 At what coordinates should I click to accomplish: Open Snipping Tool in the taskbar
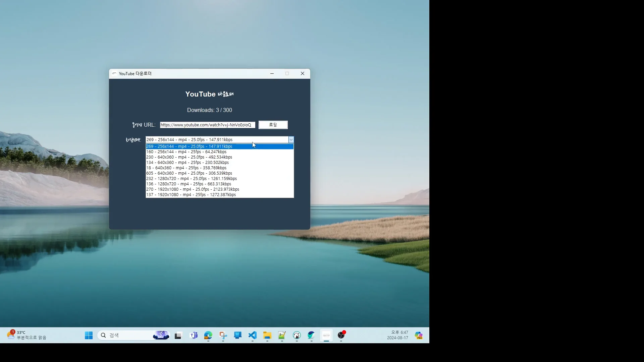pyautogui.click(x=223, y=335)
